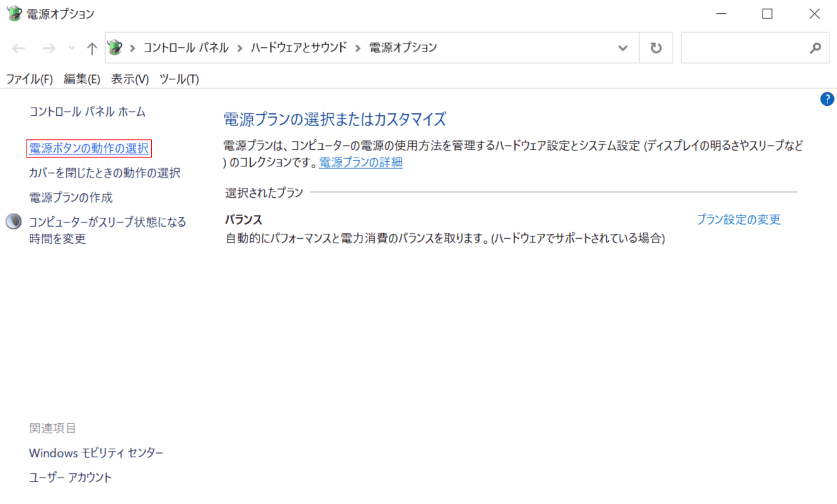
Task: Open 電源ボタンの動作の選択 link
Action: (89, 149)
